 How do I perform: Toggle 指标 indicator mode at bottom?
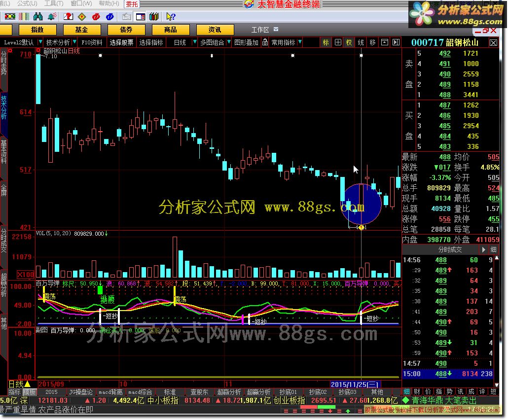[15, 392]
